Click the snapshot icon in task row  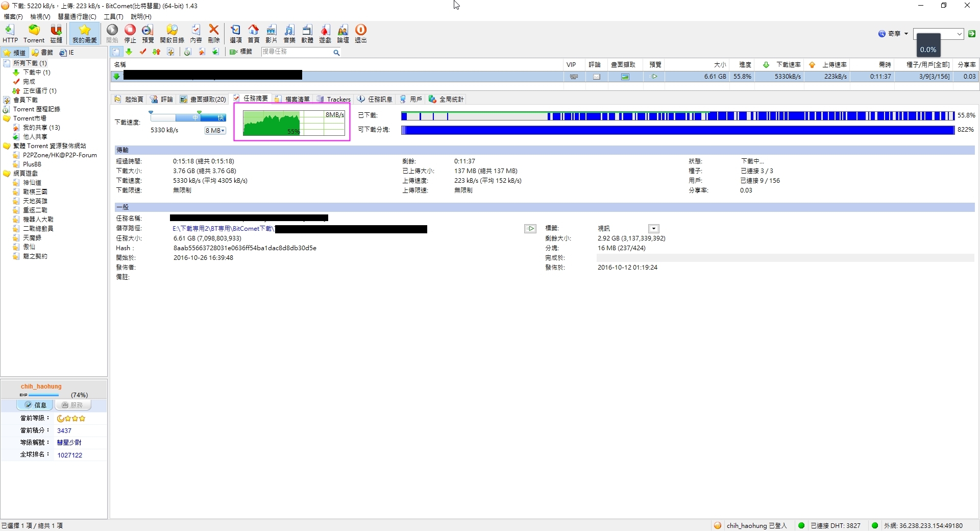[x=625, y=77]
